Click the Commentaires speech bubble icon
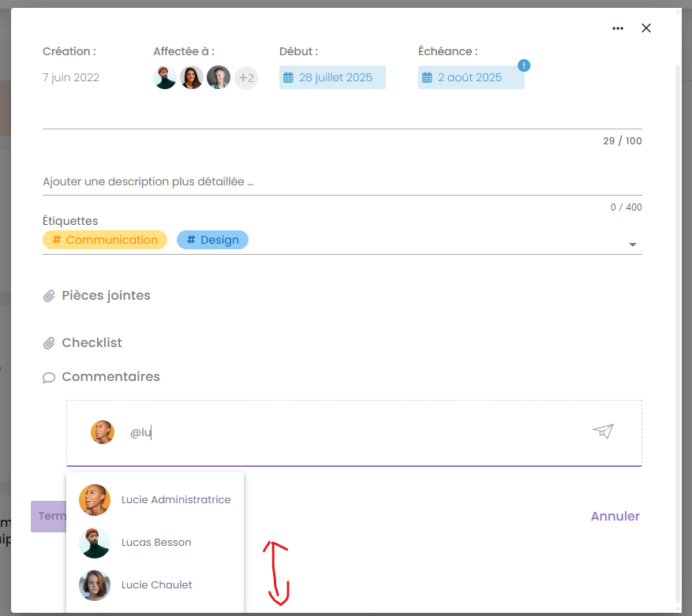692x616 pixels. [49, 377]
